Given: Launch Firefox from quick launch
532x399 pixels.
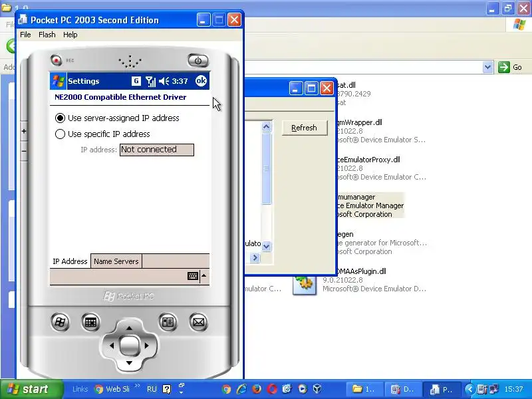Looking at the screenshot, I should pyautogui.click(x=257, y=389).
